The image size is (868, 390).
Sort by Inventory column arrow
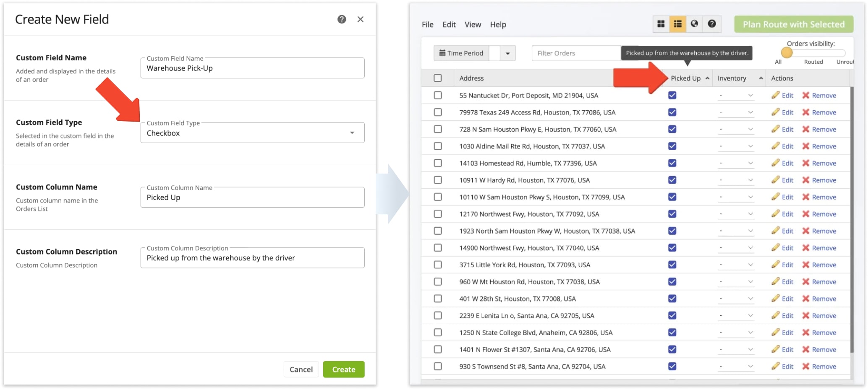pos(761,78)
